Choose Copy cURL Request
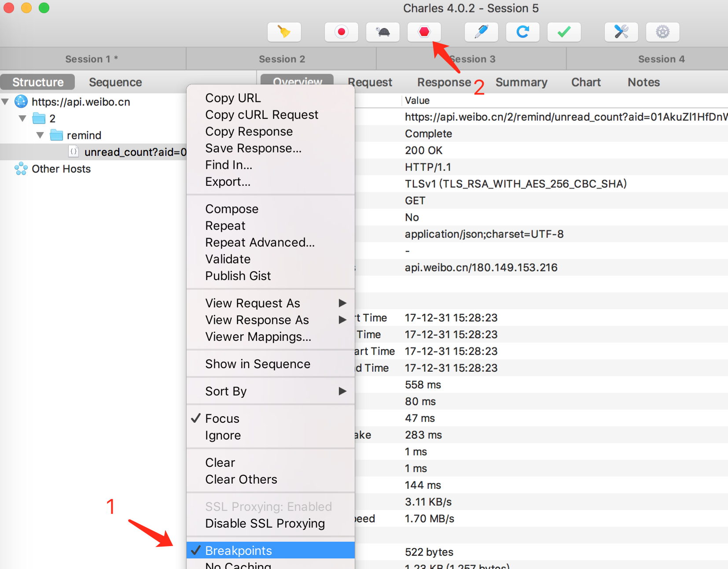Image resolution: width=728 pixels, height=569 pixels. click(271, 115)
